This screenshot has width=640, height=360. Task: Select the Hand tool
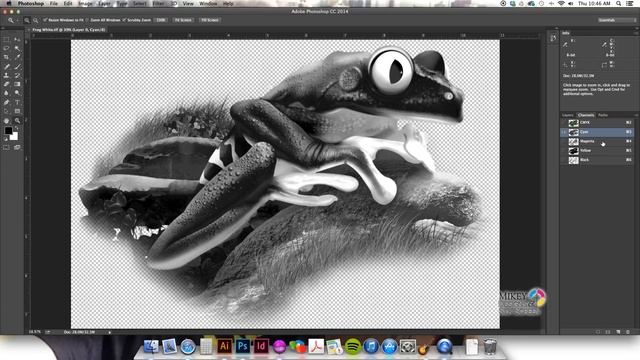tap(6, 120)
